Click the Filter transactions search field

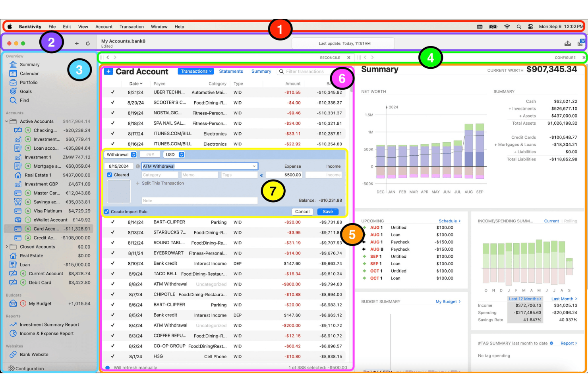pyautogui.click(x=306, y=71)
